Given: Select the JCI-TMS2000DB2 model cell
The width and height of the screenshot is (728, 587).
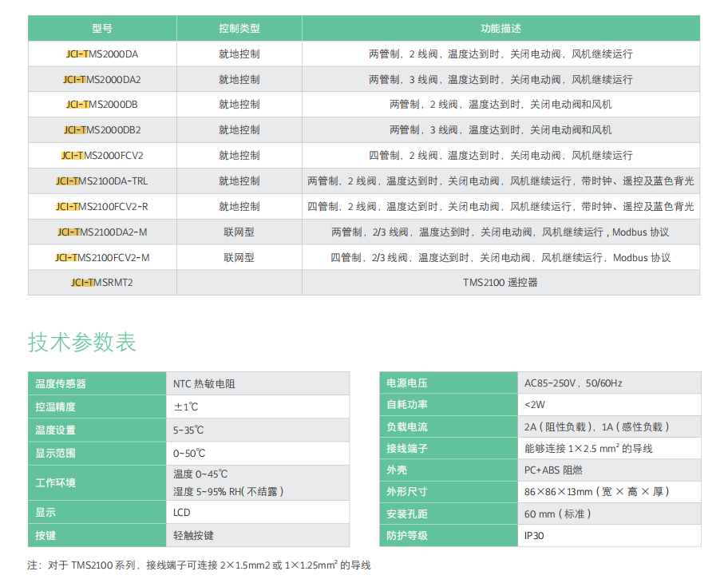Looking at the screenshot, I should point(102,129).
